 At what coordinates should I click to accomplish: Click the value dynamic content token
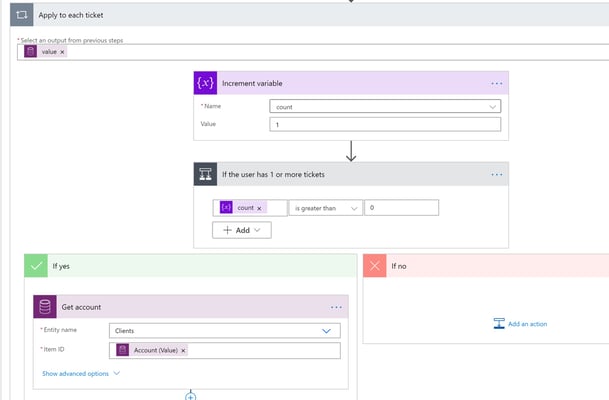coord(46,51)
